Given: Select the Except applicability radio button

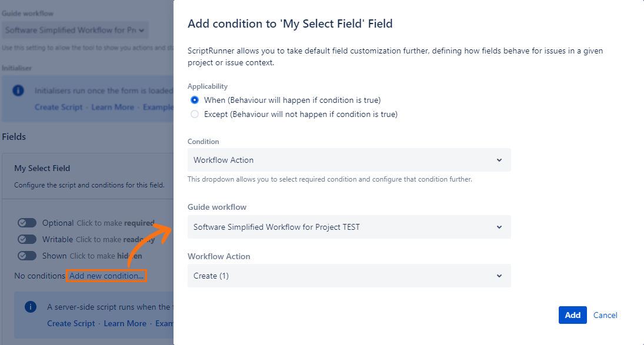Looking at the screenshot, I should tap(195, 115).
